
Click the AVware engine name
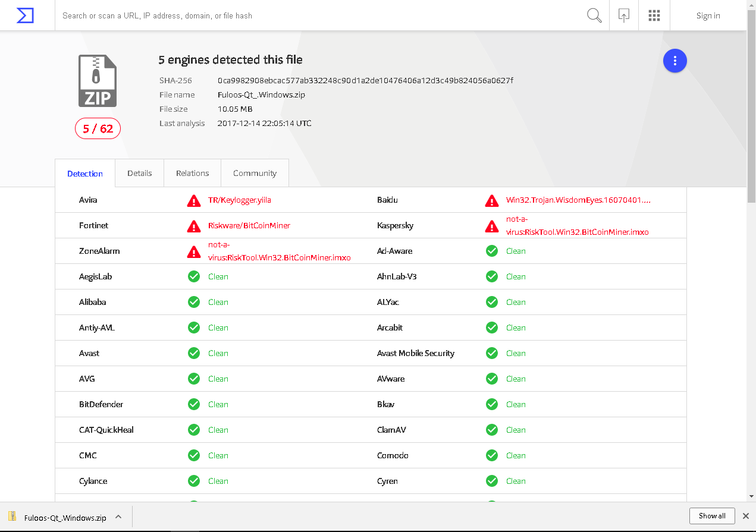[390, 379]
